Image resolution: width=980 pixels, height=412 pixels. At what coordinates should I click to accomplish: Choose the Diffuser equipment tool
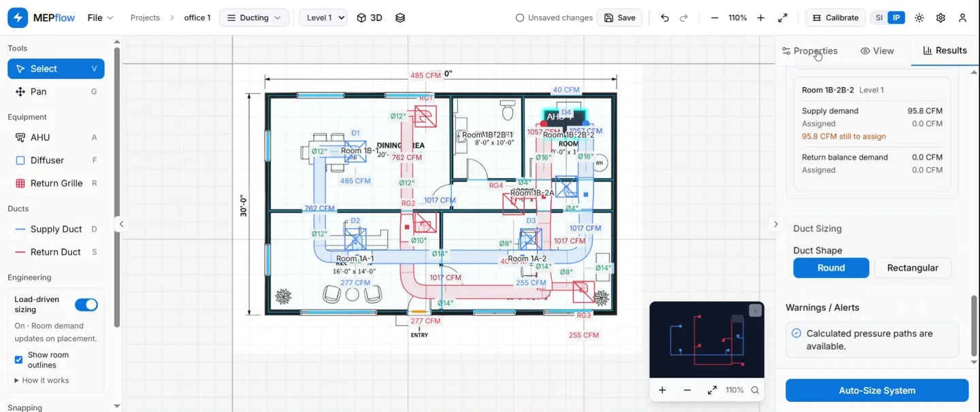click(56, 160)
